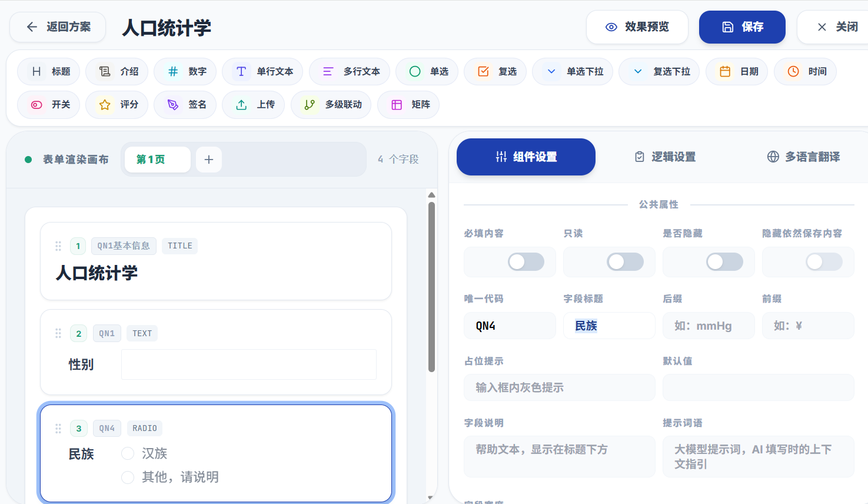Click the 4 个字段 field count label
This screenshot has width=868, height=504.
[x=398, y=160]
